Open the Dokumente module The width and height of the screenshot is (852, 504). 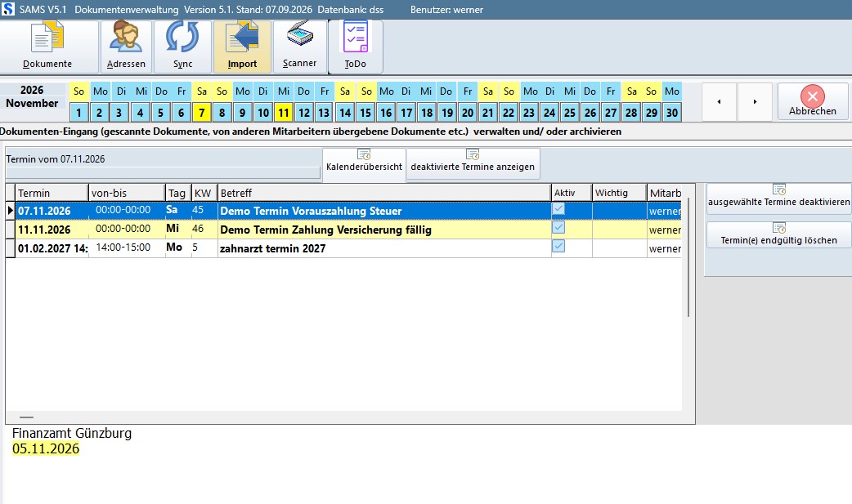pos(47,47)
